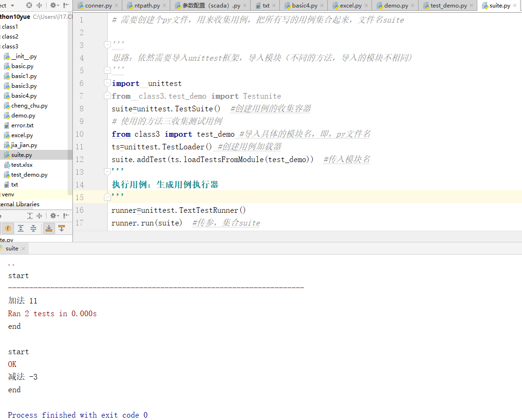
Task: Toggle autoscroll from source button
Action: point(62,228)
